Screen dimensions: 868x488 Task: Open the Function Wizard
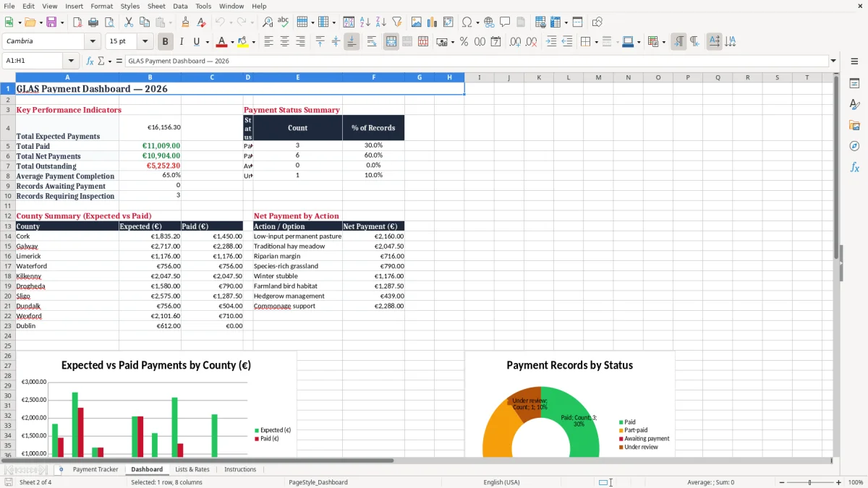(x=90, y=61)
